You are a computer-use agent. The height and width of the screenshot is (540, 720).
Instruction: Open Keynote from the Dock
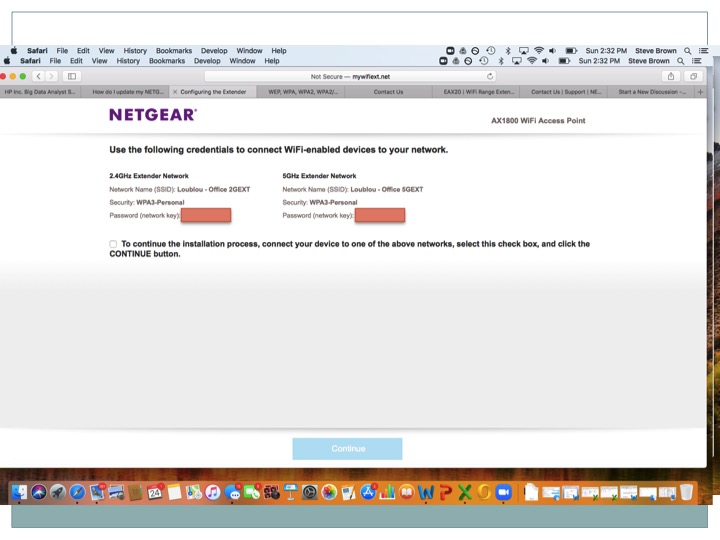click(x=291, y=493)
